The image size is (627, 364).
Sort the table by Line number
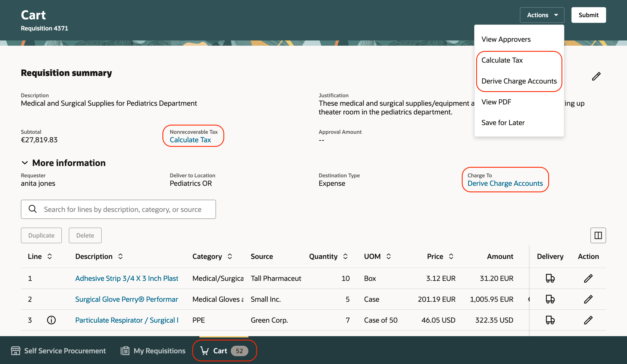(x=49, y=256)
